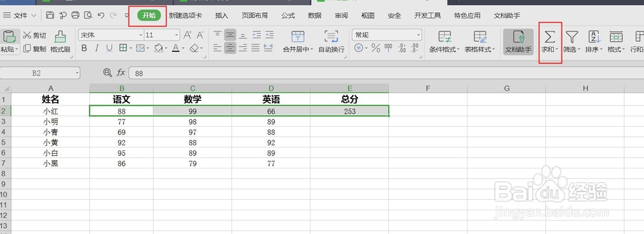Switch to the 页面布局 tab
Image resolution: width=644 pixels, height=234 pixels.
point(254,15)
